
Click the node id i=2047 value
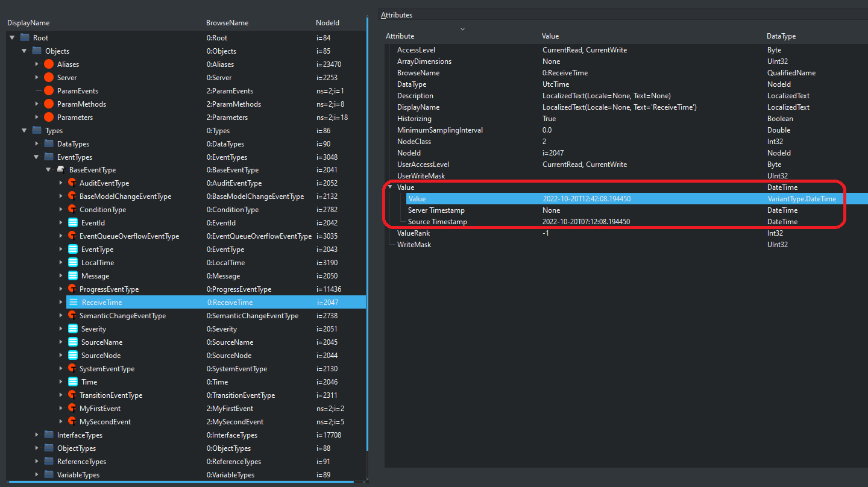pos(553,153)
